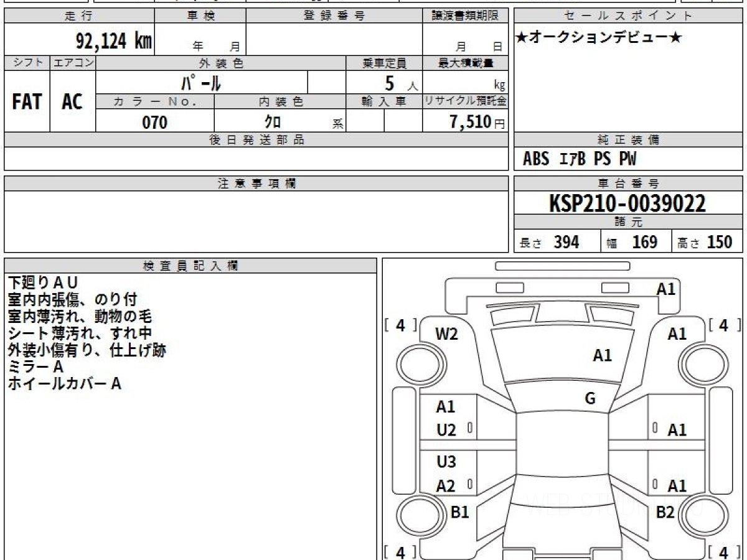The image size is (747, 560).
Task: Click the note 外装小傷有り、仕上げ跡
Action: coord(87,350)
